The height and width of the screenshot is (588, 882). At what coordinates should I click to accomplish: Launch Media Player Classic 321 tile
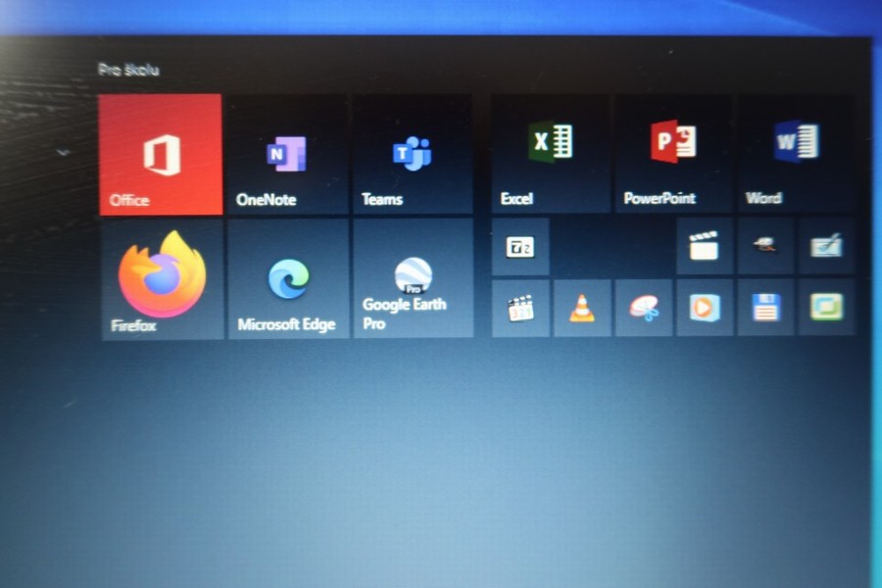click(x=520, y=309)
